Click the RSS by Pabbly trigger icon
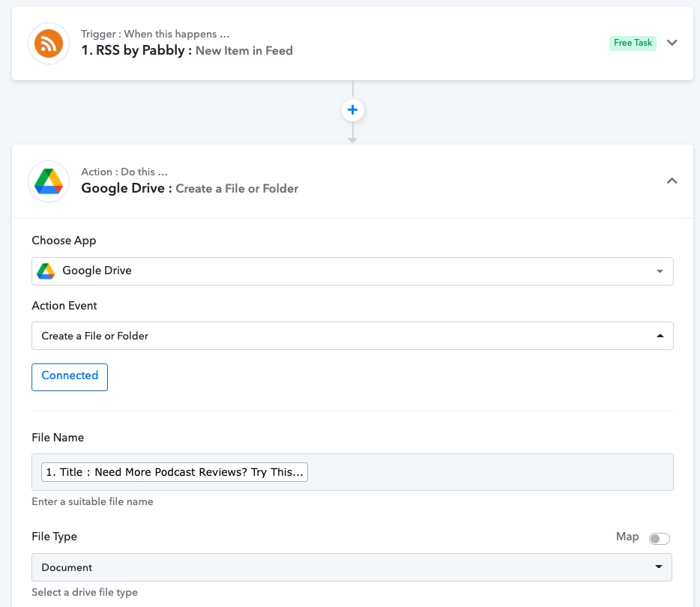 49,43
